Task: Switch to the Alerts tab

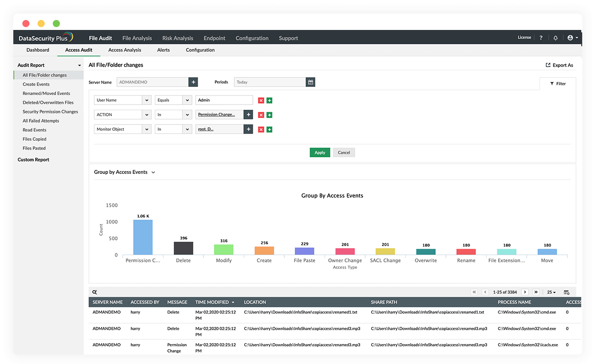Action: tap(163, 50)
